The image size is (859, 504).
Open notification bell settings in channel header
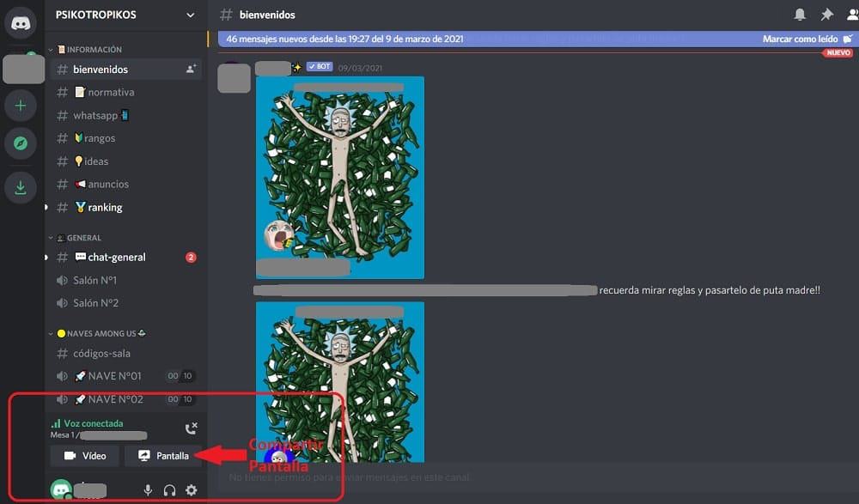[800, 15]
